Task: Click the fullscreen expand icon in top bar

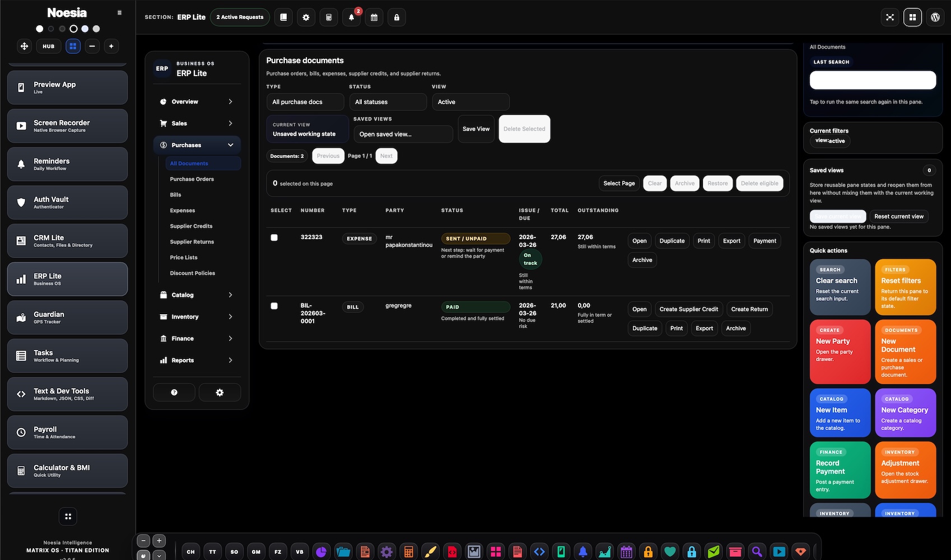Action: (890, 17)
